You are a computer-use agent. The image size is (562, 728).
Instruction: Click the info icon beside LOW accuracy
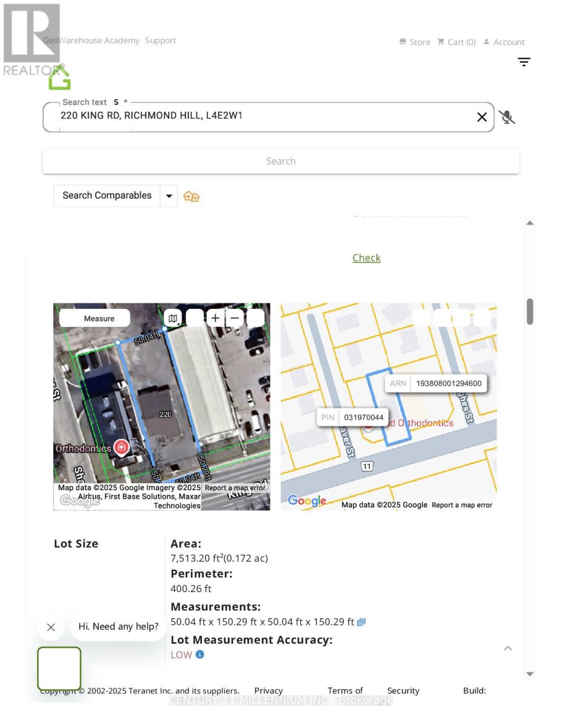click(199, 655)
